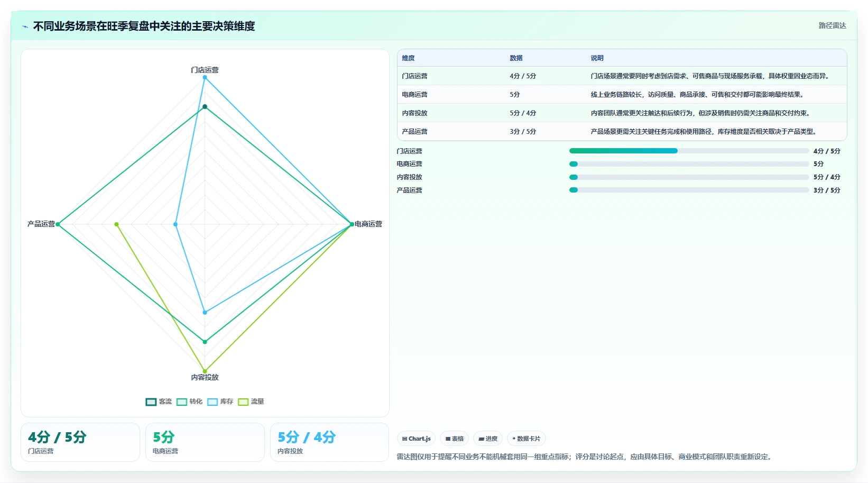This screenshot has width=868, height=483.
Task: Click the small icon before the dashboard title
Action: [x=25, y=26]
